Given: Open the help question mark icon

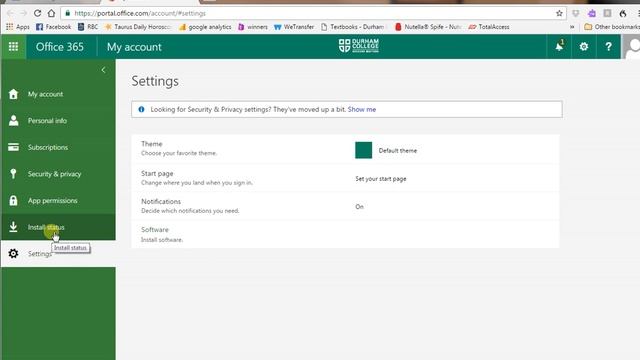Looking at the screenshot, I should [608, 47].
